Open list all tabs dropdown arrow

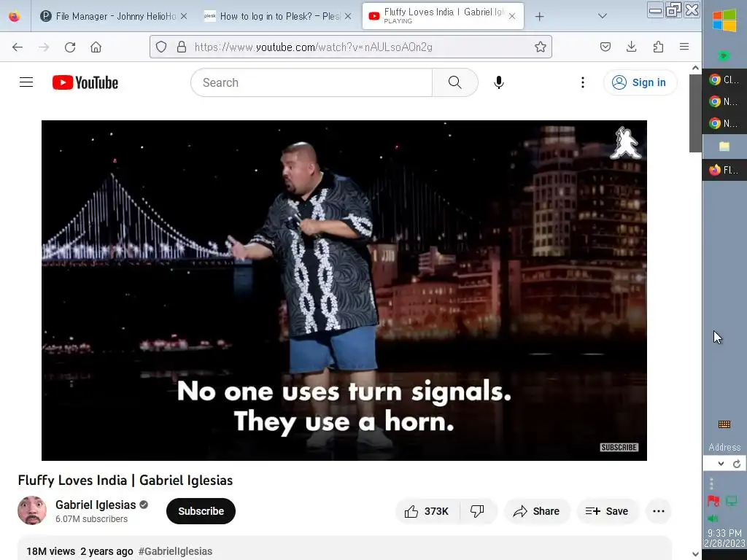(602, 16)
